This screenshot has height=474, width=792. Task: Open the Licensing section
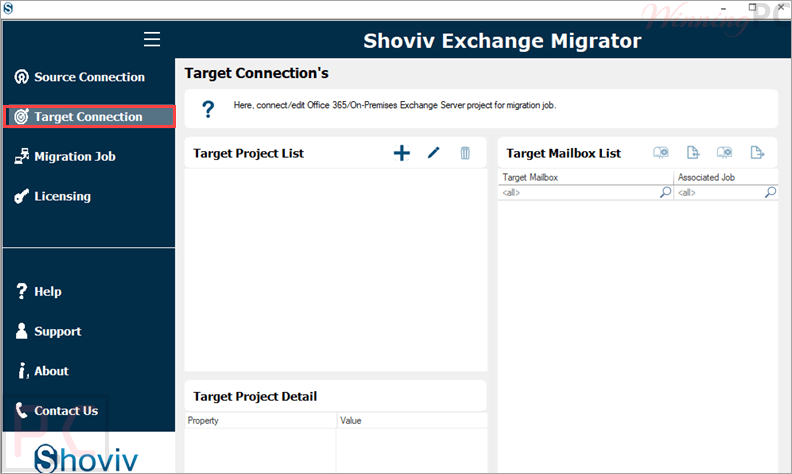[89, 196]
